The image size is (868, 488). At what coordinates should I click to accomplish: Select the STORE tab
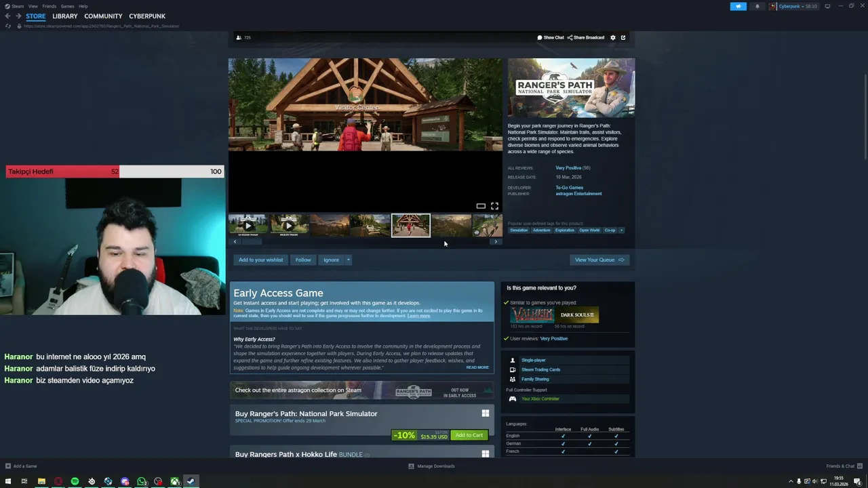click(36, 16)
